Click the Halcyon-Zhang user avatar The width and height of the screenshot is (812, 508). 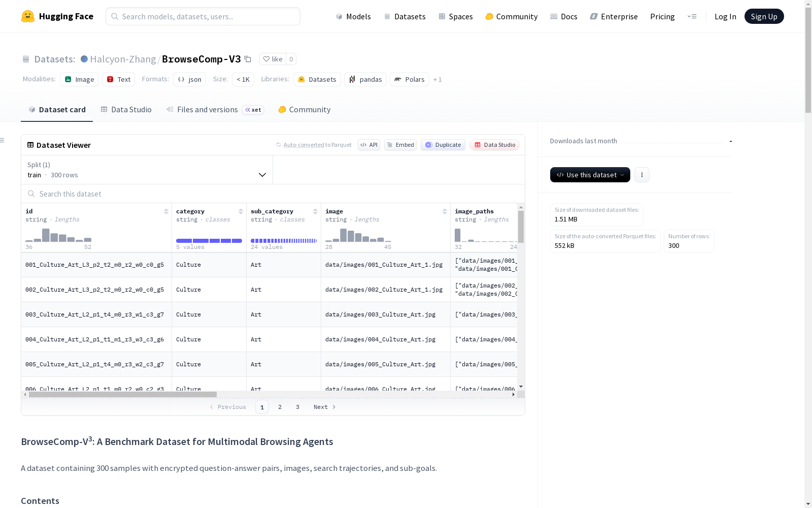84,59
